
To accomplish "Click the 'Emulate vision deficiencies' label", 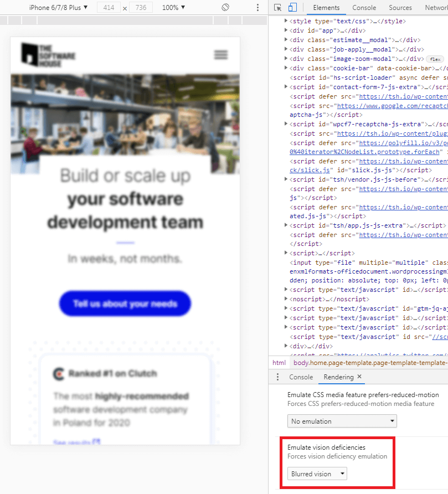I will tap(326, 447).
